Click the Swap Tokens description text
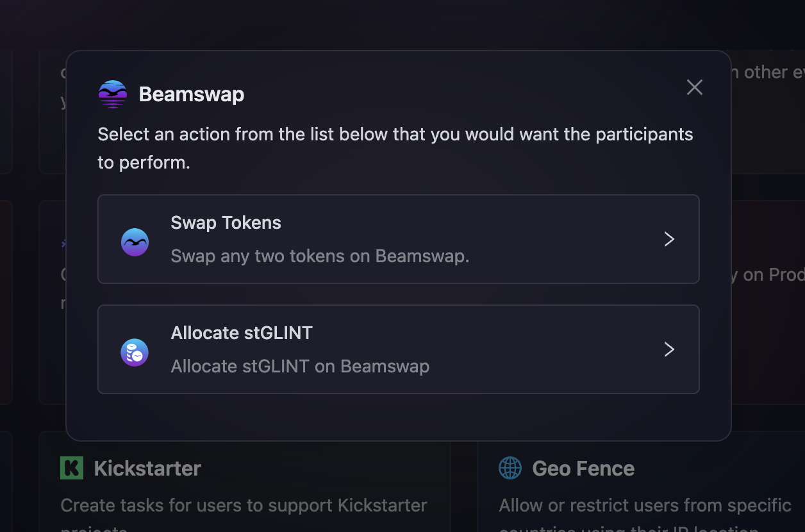The image size is (805, 532). click(320, 256)
